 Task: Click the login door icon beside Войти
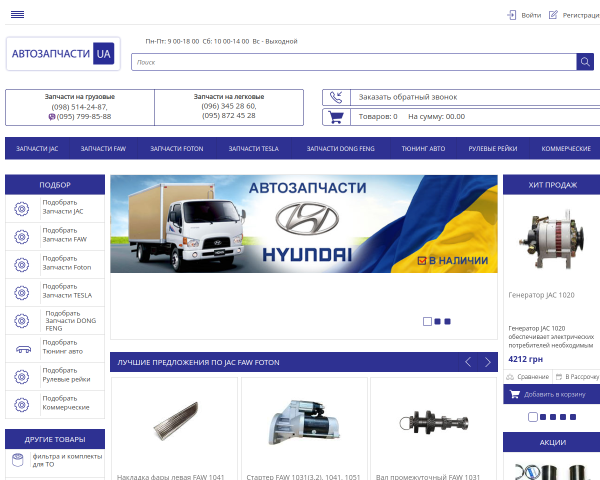coord(511,15)
